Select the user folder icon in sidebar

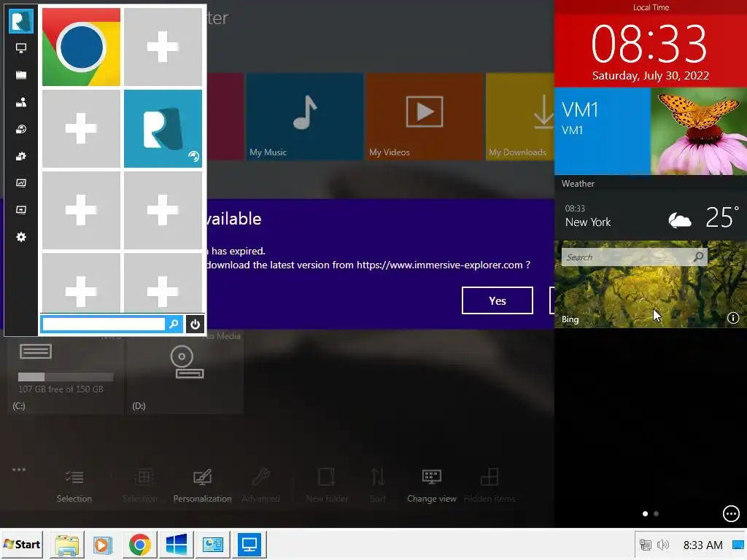click(x=21, y=102)
